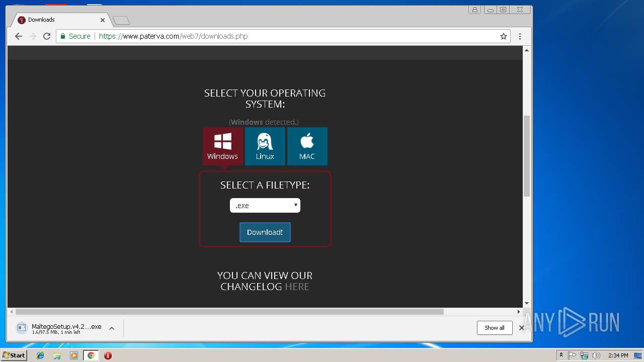Bookmark this page with the star
This screenshot has width=644, height=362.
pos(503,36)
